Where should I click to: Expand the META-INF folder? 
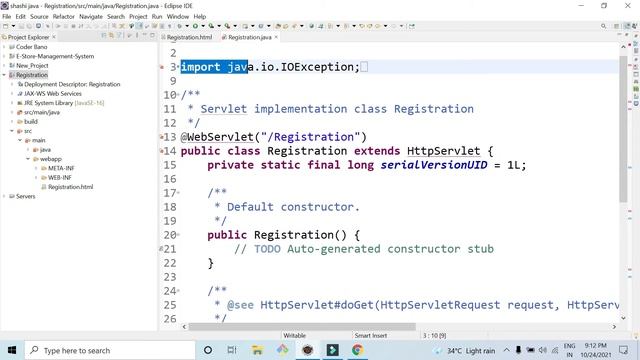pyautogui.click(x=36, y=168)
